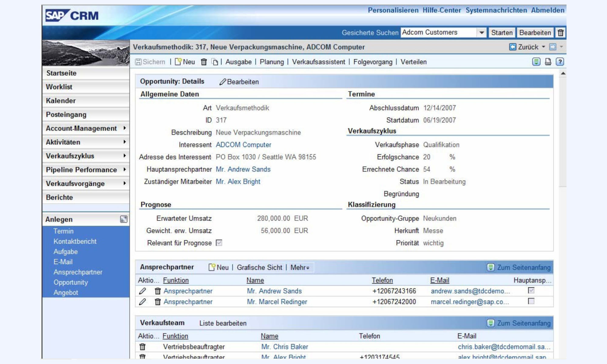
Task: Click the Starten button
Action: click(502, 32)
